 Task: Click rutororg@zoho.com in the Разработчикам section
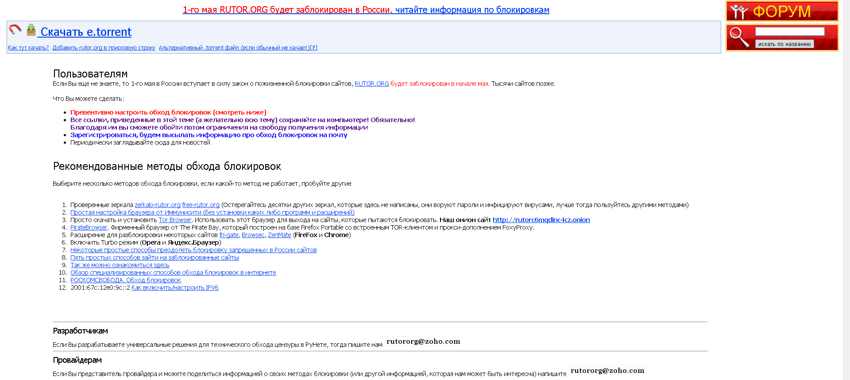[x=423, y=342]
